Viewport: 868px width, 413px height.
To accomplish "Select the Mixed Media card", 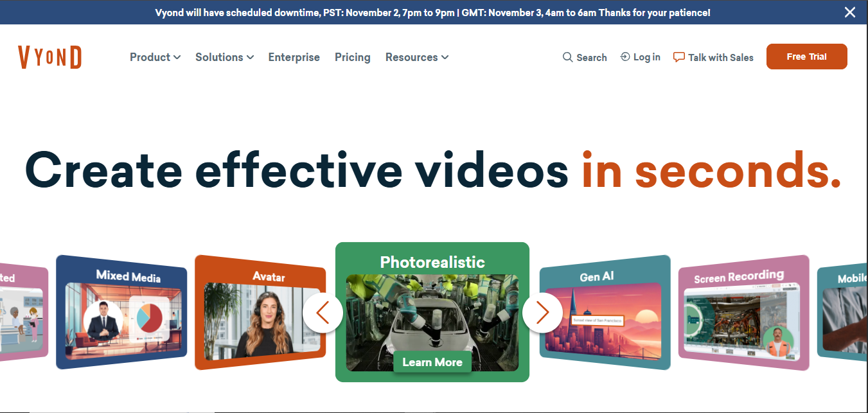I will coord(121,312).
